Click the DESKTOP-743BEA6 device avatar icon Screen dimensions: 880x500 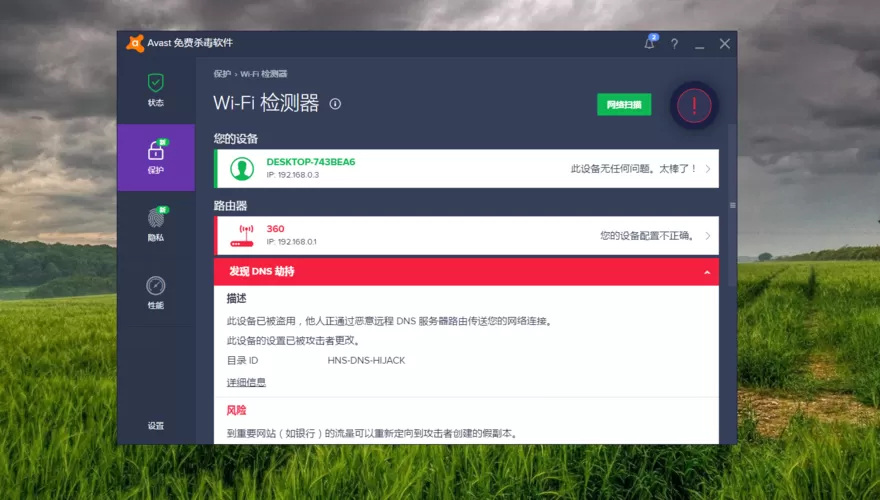click(x=242, y=168)
